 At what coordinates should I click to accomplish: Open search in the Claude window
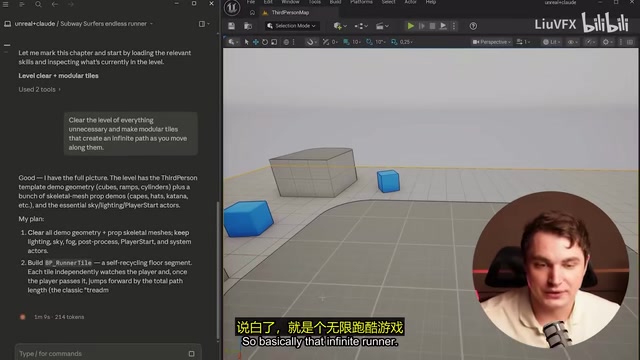pyautogui.click(x=38, y=4)
